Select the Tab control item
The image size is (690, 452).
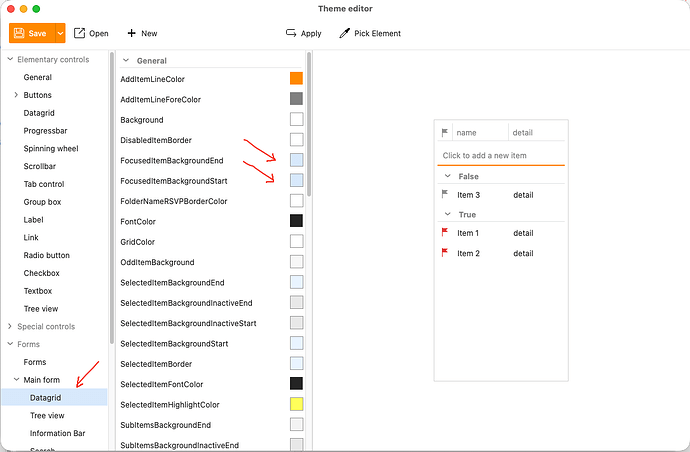(x=44, y=184)
